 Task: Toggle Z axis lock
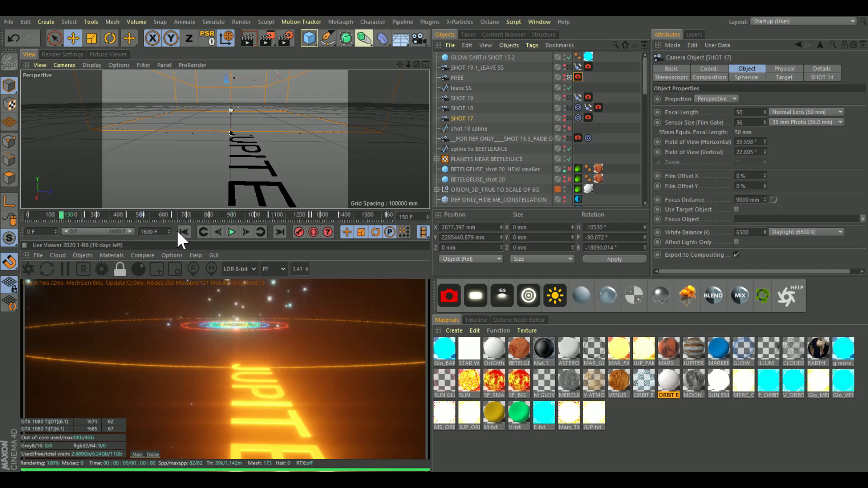189,38
